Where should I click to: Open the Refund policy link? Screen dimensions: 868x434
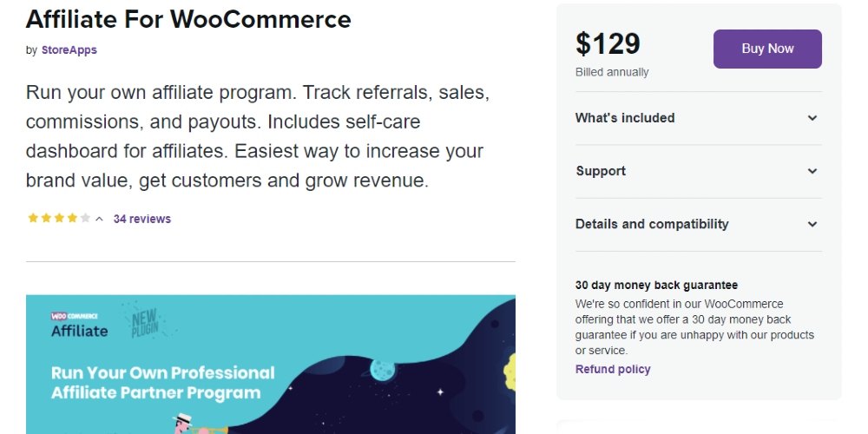pyautogui.click(x=613, y=369)
